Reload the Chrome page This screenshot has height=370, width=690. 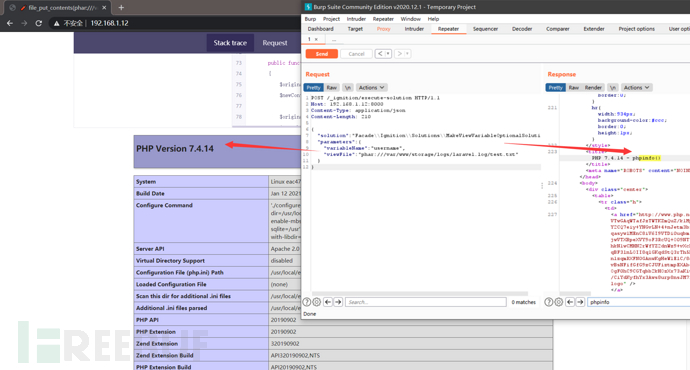pyautogui.click(x=39, y=23)
